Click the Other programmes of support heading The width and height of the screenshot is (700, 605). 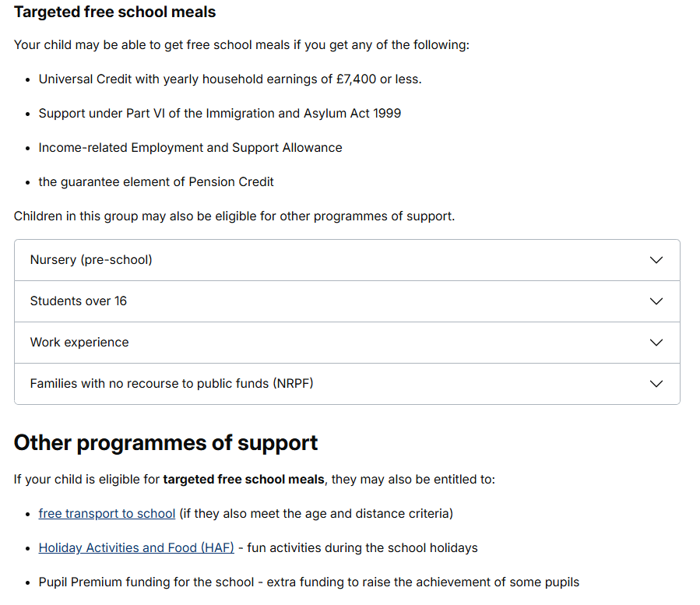(166, 443)
